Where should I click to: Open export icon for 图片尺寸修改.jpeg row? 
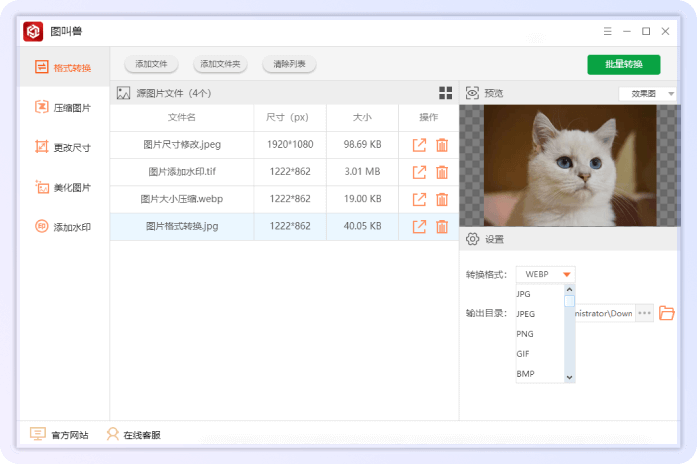tap(419, 145)
